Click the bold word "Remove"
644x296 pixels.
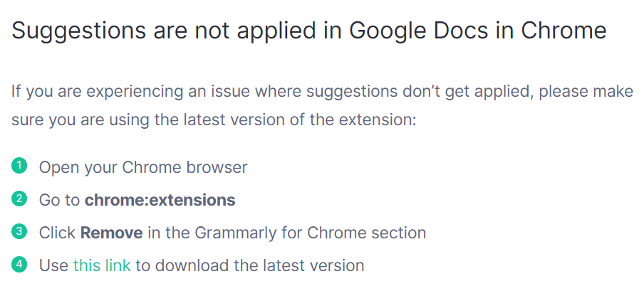[x=111, y=233]
